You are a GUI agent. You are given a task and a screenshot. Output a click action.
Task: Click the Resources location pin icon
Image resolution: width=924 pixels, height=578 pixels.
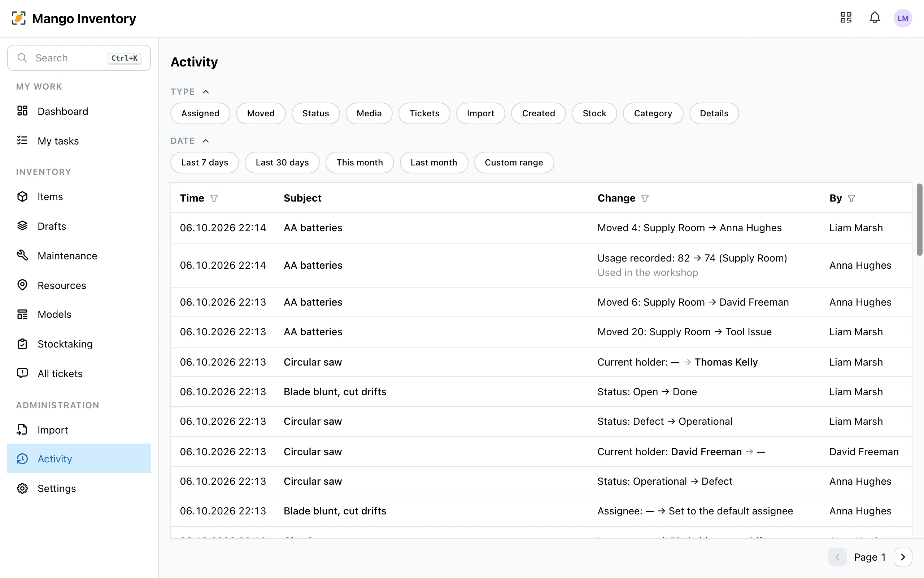(22, 285)
